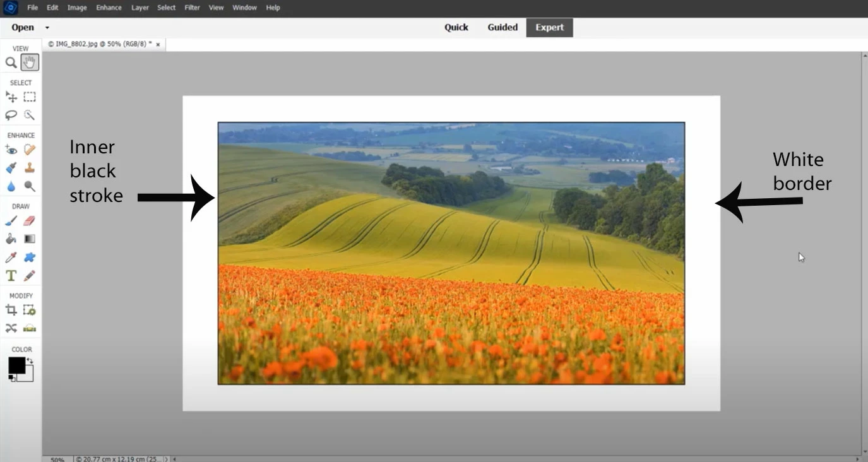Select the Smart Brush tool

point(11,168)
